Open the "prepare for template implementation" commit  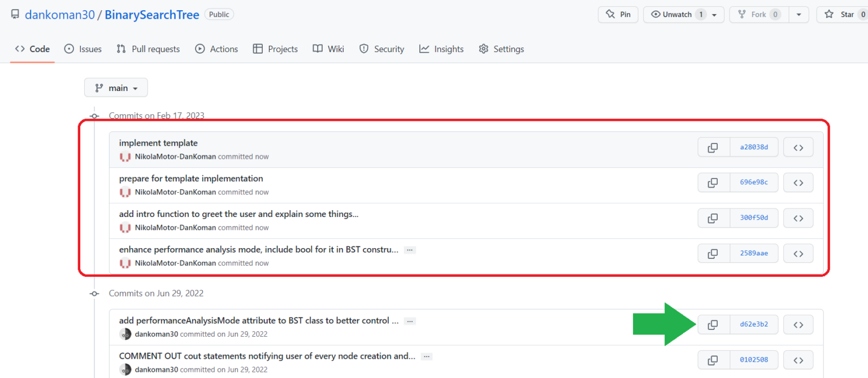[190, 178]
